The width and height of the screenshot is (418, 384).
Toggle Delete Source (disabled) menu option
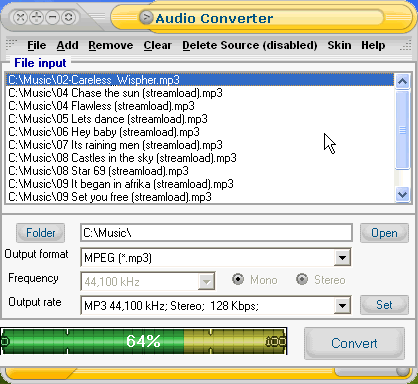point(250,45)
